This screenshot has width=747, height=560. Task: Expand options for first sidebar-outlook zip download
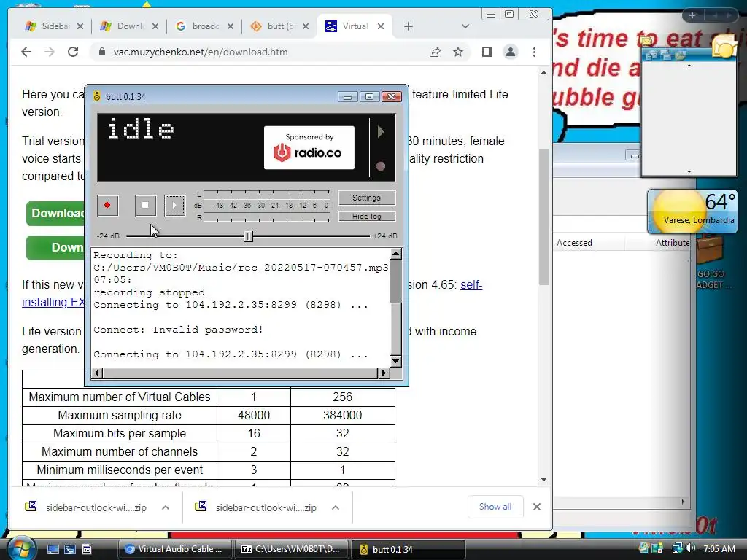pos(166,507)
